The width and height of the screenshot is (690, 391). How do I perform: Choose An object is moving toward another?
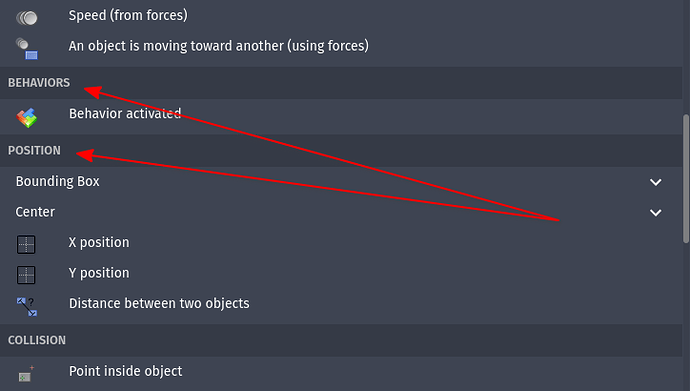point(219,46)
